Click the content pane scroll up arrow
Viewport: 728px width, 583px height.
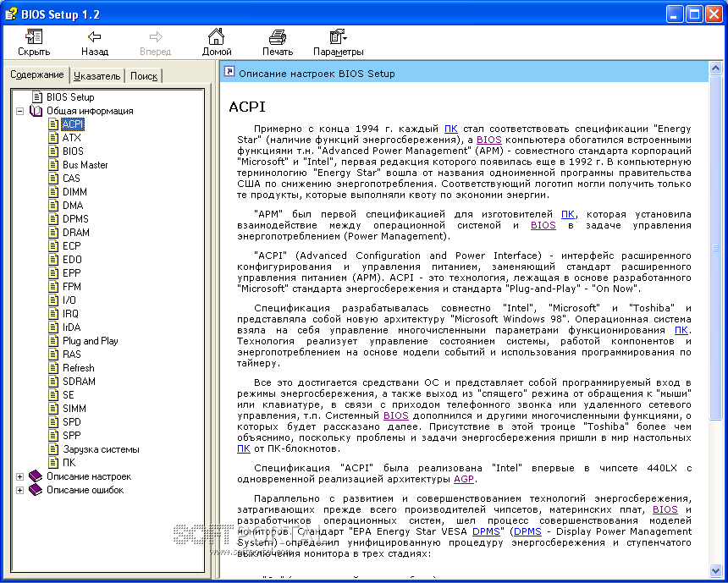(715, 69)
